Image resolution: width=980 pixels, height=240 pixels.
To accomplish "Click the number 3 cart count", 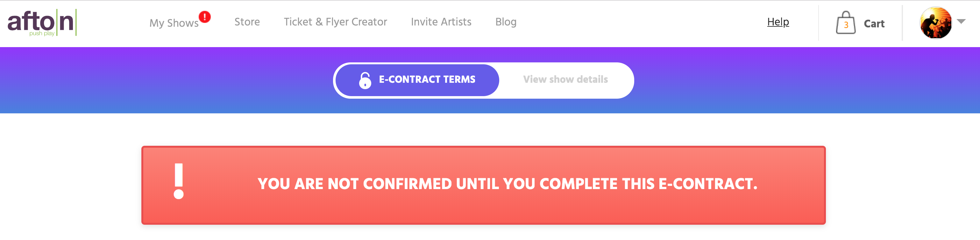I will pos(846,25).
